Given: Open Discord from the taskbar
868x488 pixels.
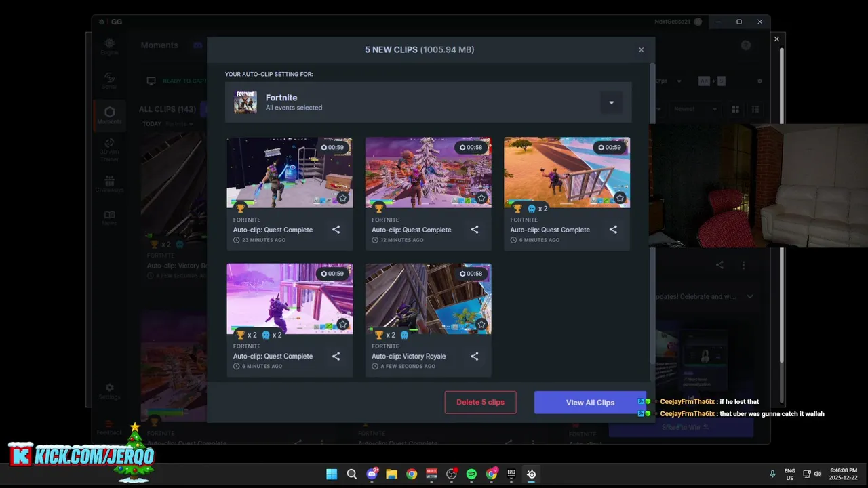Looking at the screenshot, I should [372, 474].
